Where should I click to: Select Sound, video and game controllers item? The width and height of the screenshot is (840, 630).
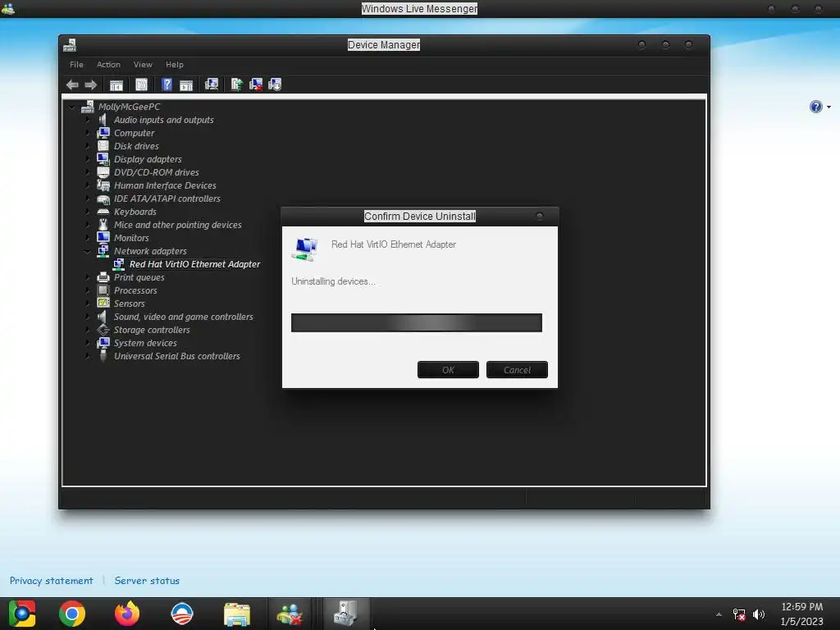[183, 317]
